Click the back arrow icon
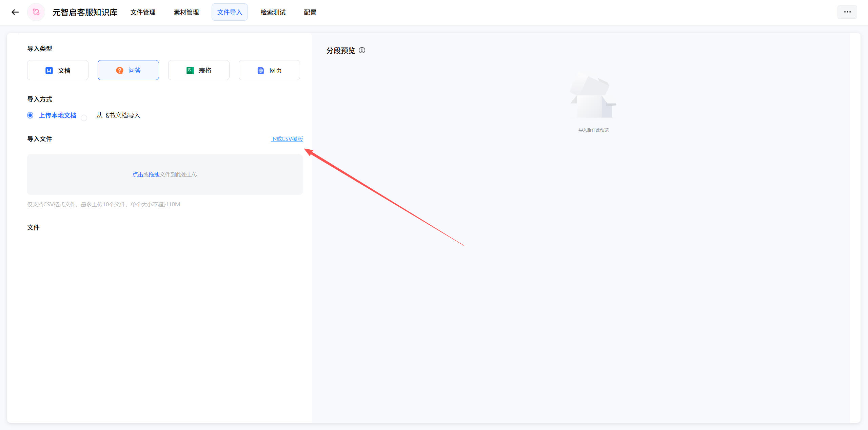The image size is (868, 430). [15, 12]
